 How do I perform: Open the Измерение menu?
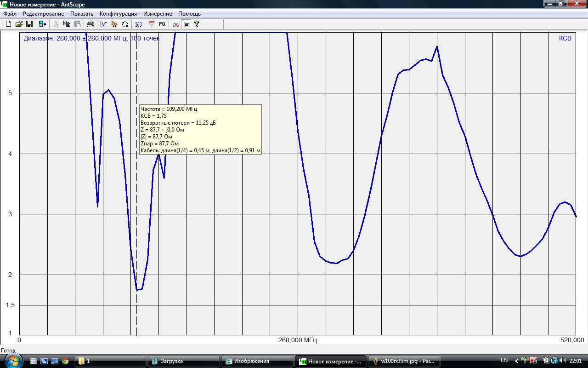158,14
